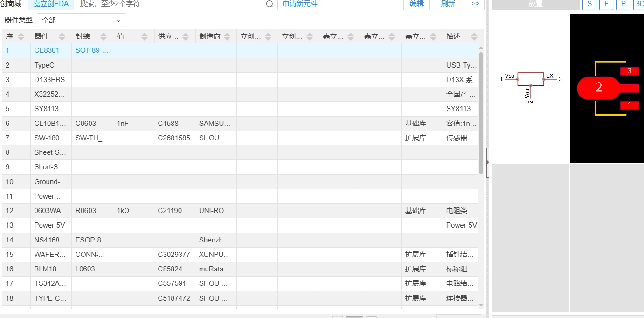This screenshot has height=318, width=644.
Task: Sort by 器件 column arrows
Action: coord(62,36)
